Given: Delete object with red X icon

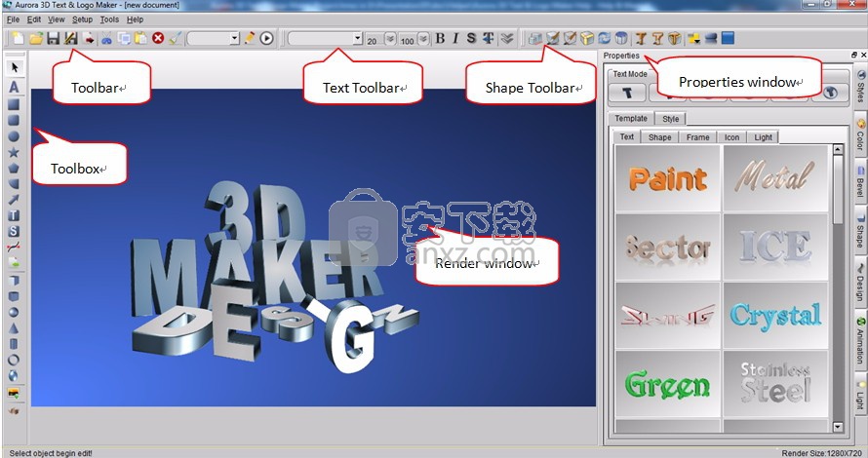Looking at the screenshot, I should click(x=158, y=38).
